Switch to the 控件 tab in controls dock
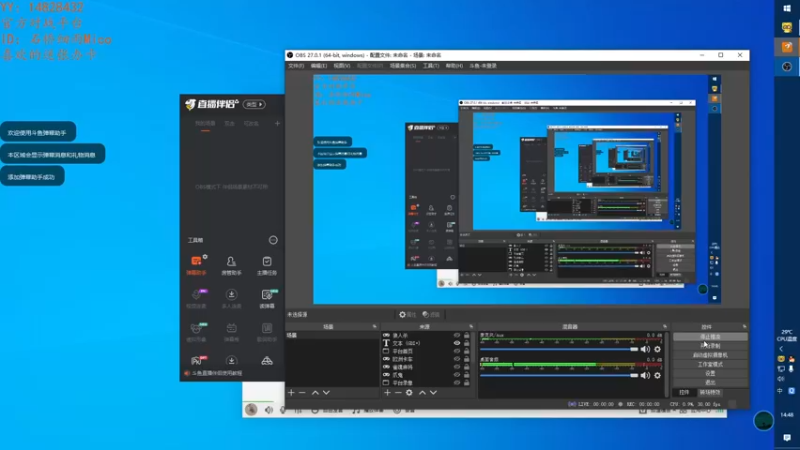 pyautogui.click(x=685, y=392)
